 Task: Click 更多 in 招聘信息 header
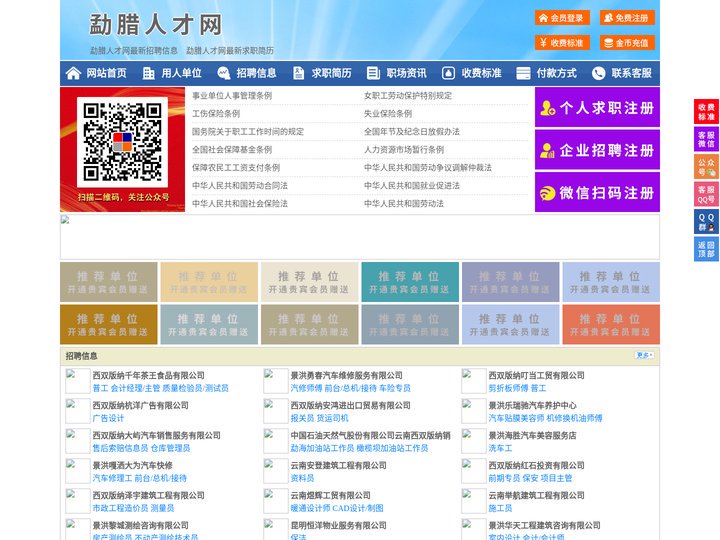point(644,355)
